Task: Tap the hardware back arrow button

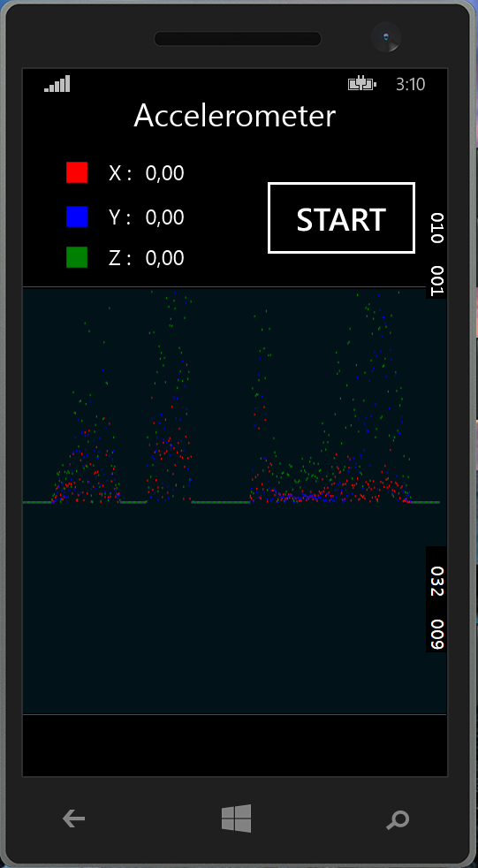Action: (x=73, y=819)
